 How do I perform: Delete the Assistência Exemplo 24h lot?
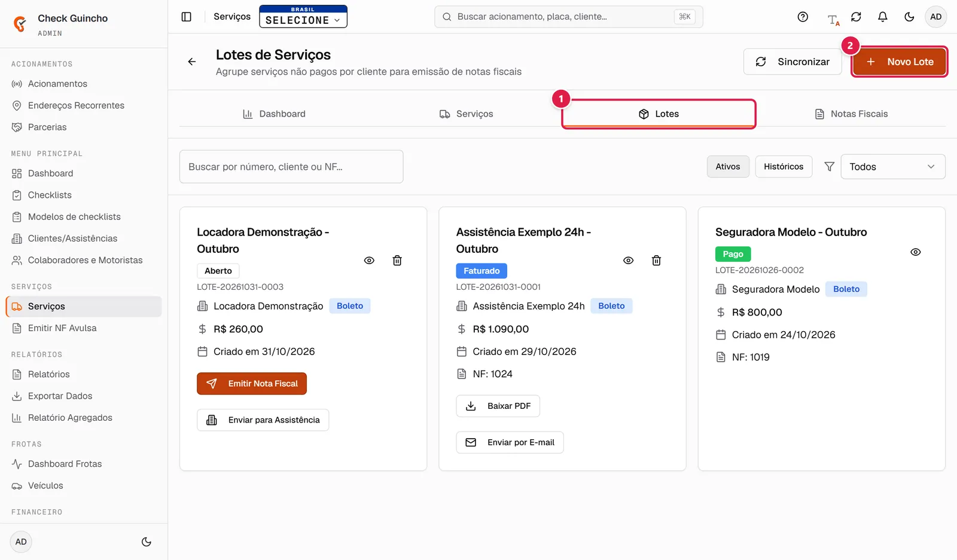656,261
